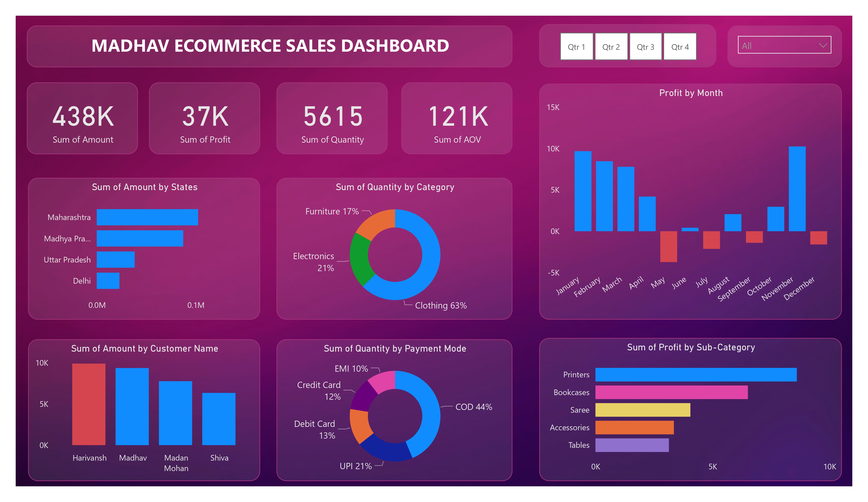Viewport: 868px width, 502px height.
Task: Select the Madhya Pradesh bar
Action: point(140,238)
